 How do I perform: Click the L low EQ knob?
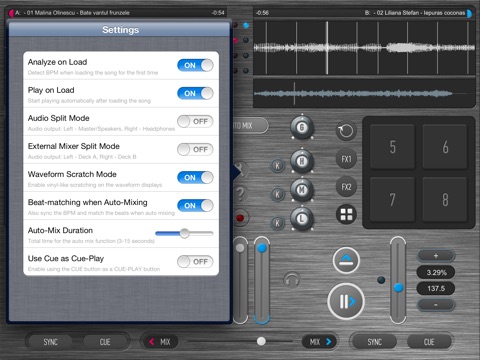[x=302, y=219]
